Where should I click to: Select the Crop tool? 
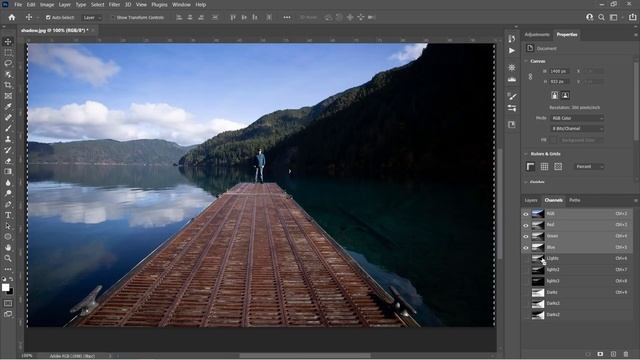click(x=8, y=85)
